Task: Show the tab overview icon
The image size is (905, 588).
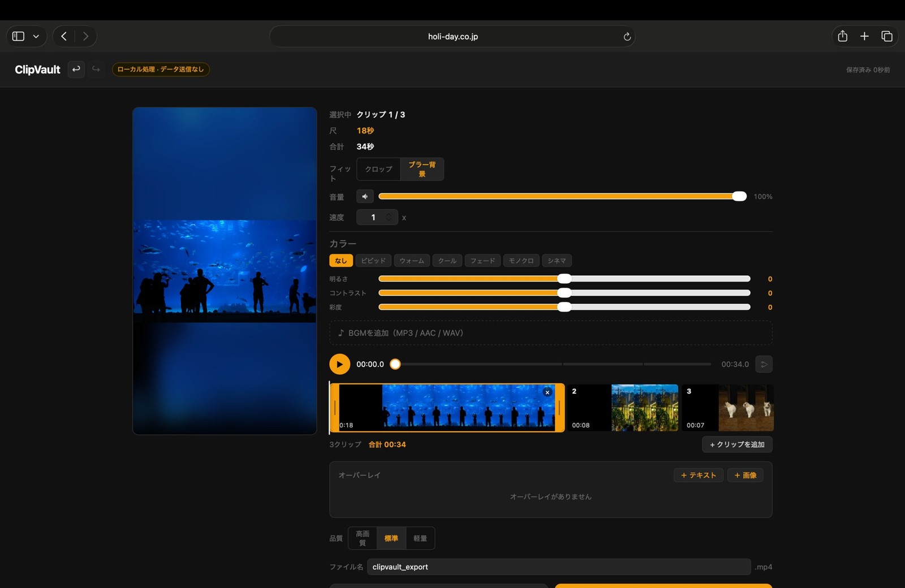Action: (886, 36)
